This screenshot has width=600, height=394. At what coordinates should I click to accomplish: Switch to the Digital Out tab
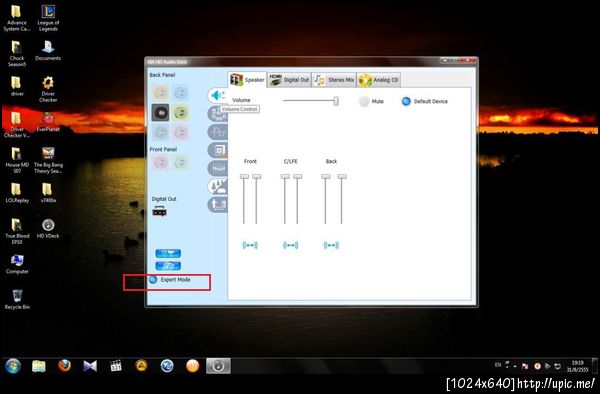[289, 80]
